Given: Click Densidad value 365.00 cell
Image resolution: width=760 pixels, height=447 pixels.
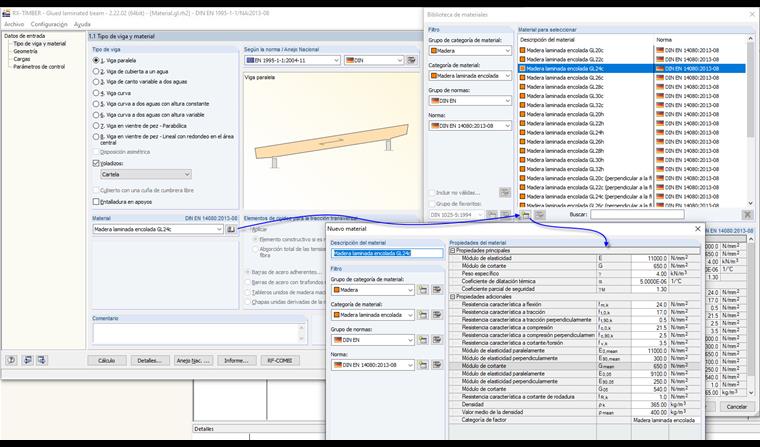Looking at the screenshot, I should click(650, 404).
